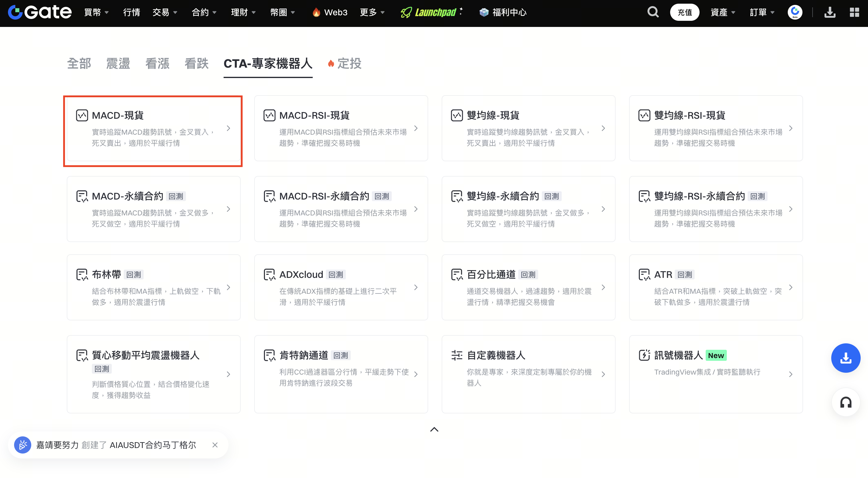868x478 pixels.
Task: Collapse the bot list with up chevron
Action: coord(434,429)
